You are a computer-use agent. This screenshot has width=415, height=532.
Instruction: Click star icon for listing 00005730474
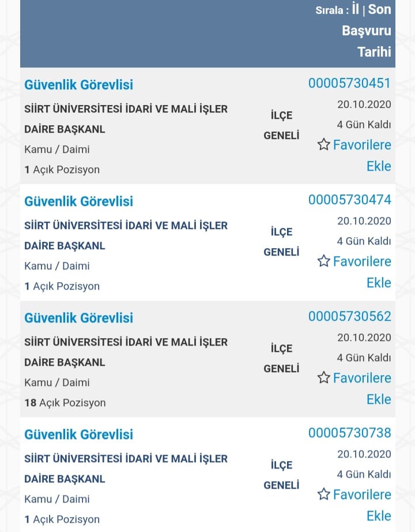click(323, 261)
